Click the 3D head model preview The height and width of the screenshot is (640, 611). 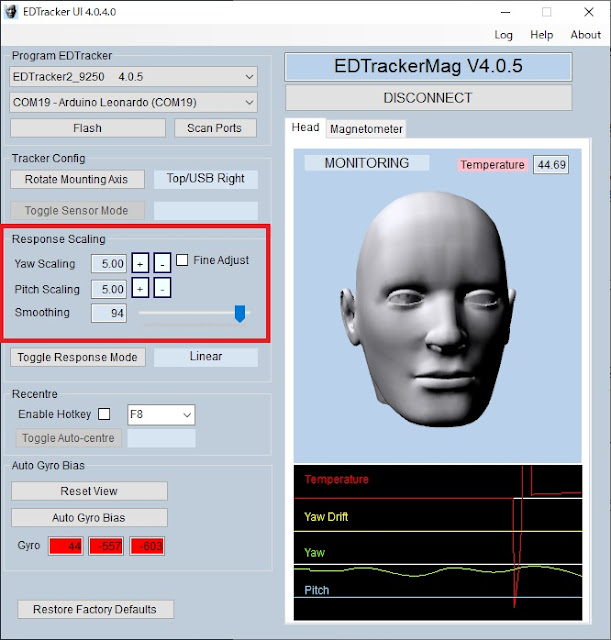point(428,309)
